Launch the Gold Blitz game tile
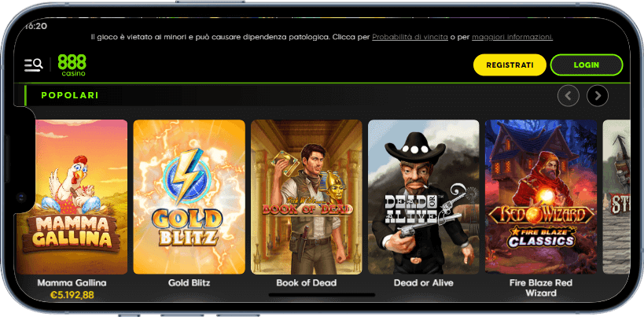The image size is (644, 317). point(190,197)
